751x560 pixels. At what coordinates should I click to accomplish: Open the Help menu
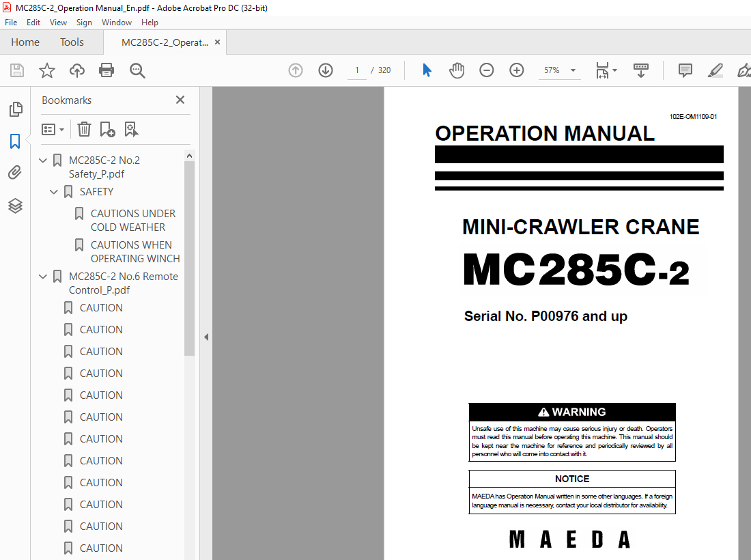tap(150, 23)
